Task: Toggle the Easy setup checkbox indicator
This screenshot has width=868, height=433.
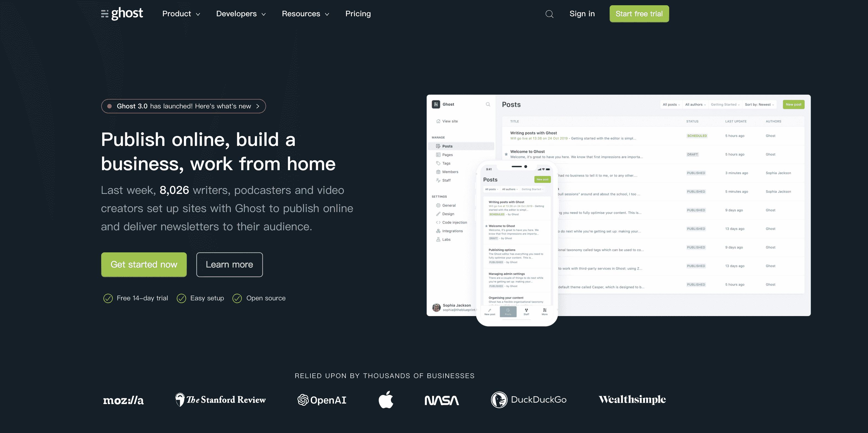Action: click(181, 298)
